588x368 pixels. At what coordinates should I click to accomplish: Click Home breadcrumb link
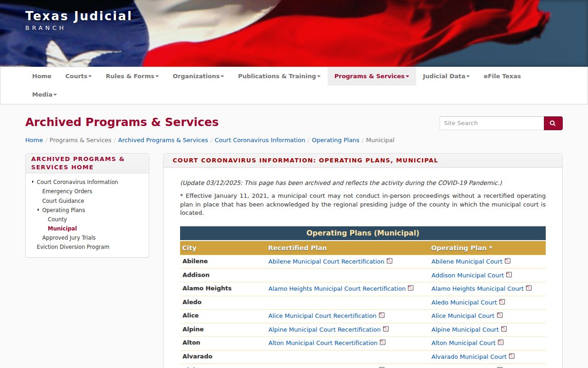coord(34,140)
